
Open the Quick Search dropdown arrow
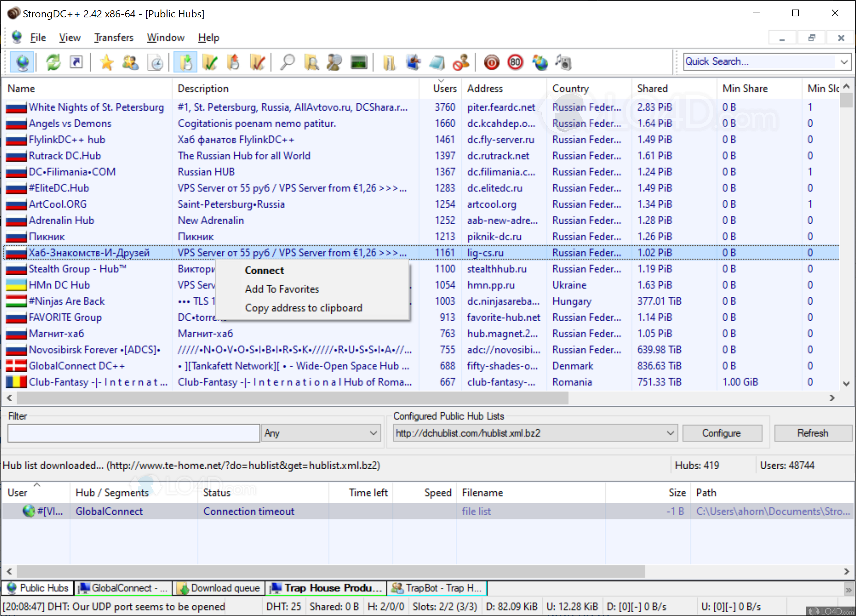[844, 62]
